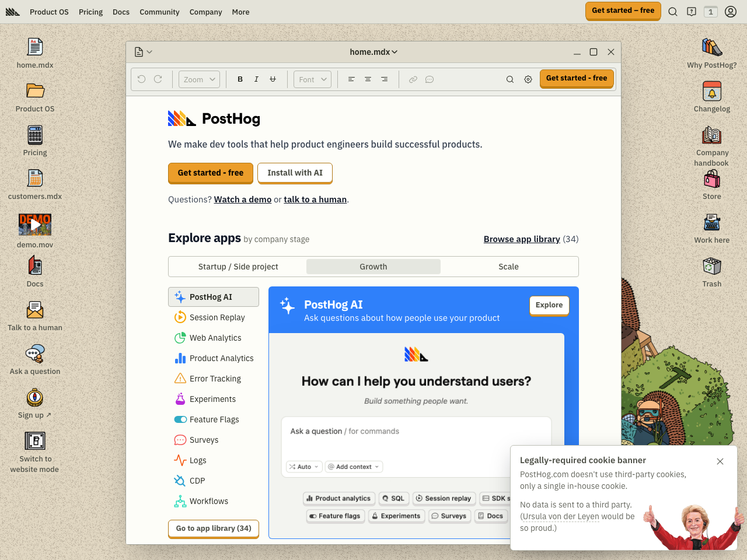Screen dimensions: 747x560
Task: Click the Install with AI button
Action: point(295,173)
